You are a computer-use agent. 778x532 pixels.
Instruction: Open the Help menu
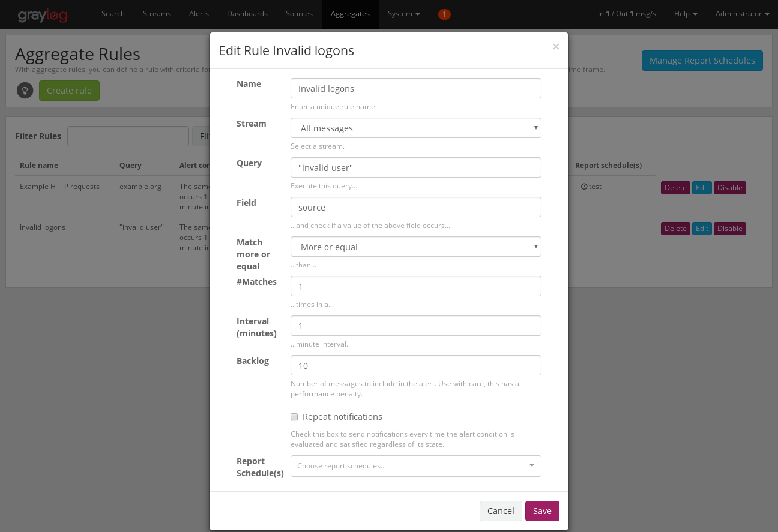(x=686, y=14)
